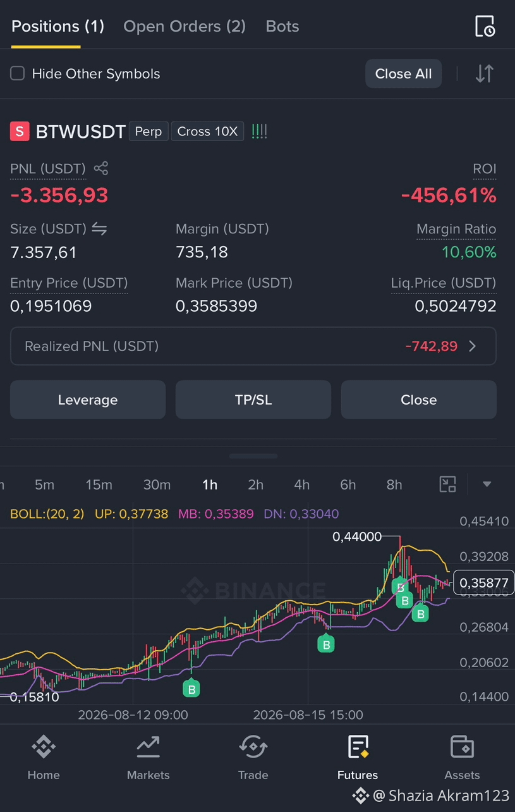Tap the UP: 0,37738 Bollinger value
515x812 pixels.
pos(131,514)
